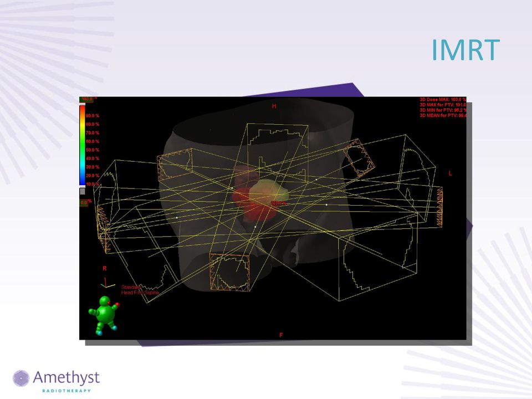Click the minimum dose value field 0.0
This screenshot has height=399, width=532.
[84, 203]
